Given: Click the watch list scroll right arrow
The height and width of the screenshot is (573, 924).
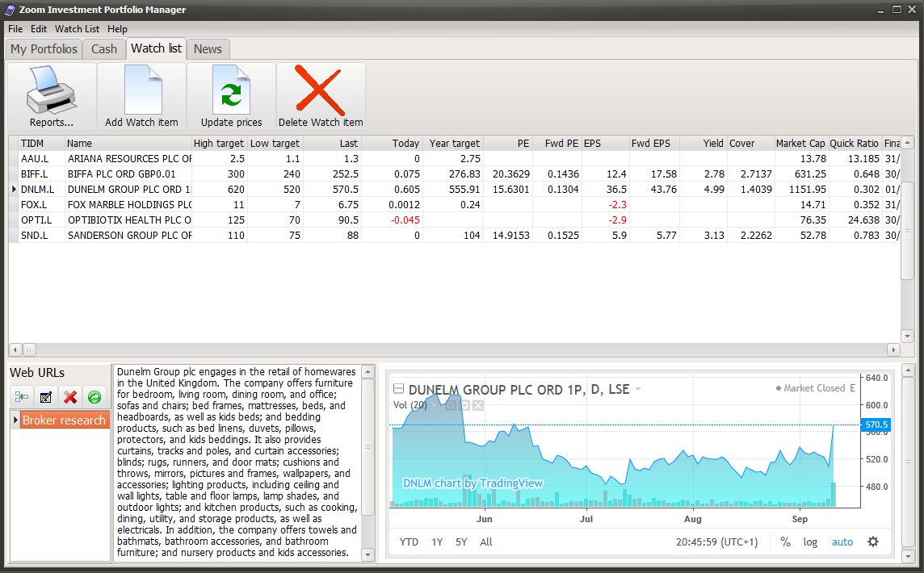Looking at the screenshot, I should pos(893,349).
